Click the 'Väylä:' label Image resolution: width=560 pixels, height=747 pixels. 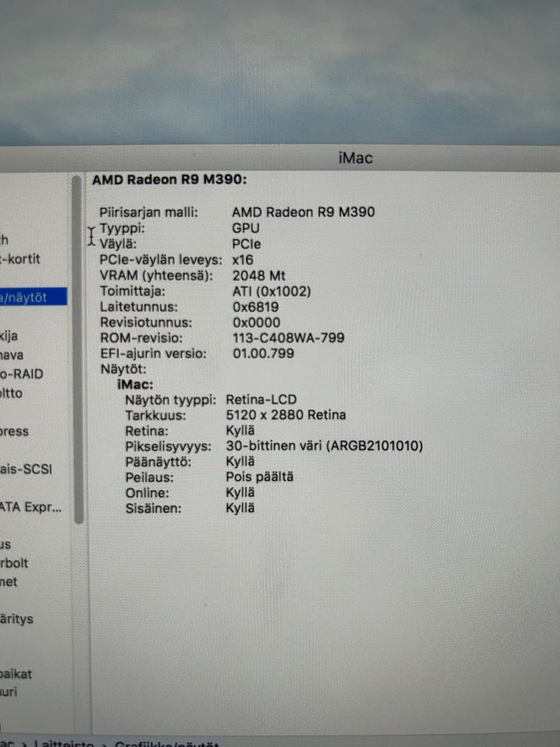pos(118,244)
